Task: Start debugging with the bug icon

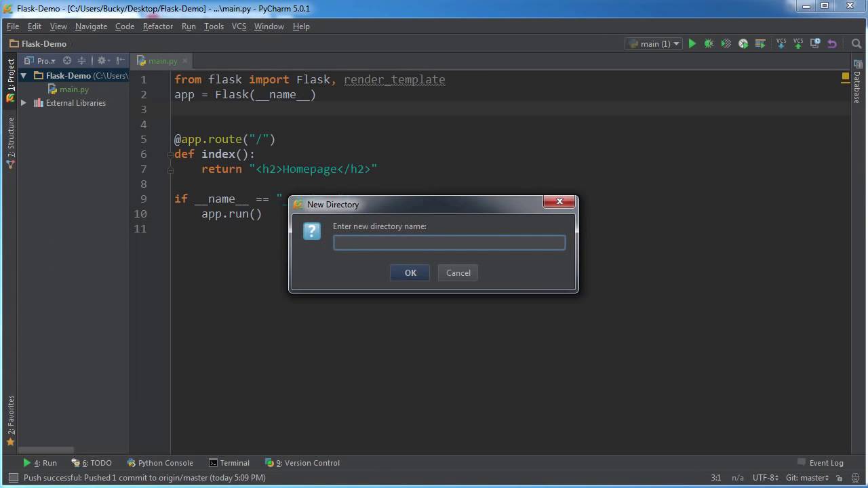Action: (x=709, y=43)
